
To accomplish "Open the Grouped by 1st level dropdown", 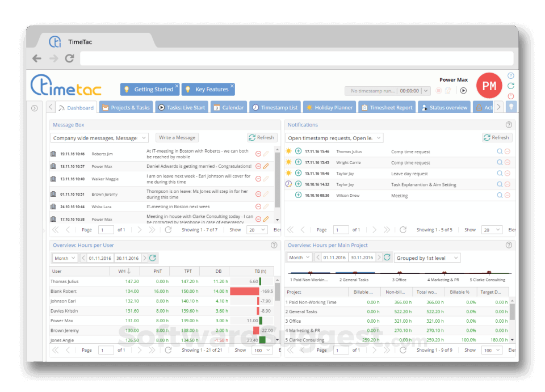I will pos(427,257).
